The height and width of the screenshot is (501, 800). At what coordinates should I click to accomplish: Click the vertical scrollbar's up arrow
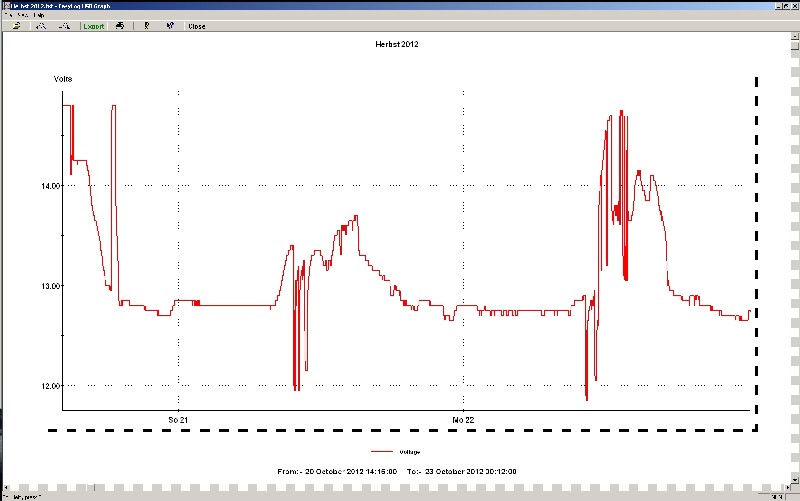tap(794, 37)
